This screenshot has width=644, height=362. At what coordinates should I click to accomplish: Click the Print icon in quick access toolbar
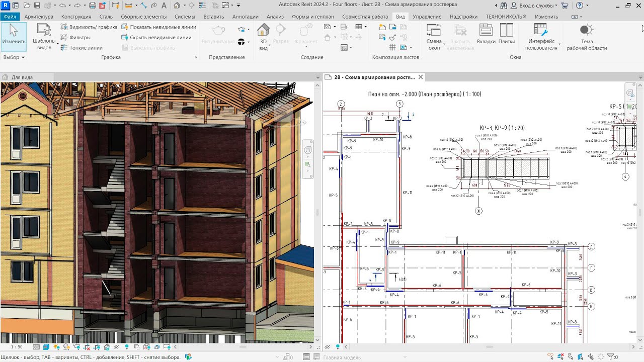[93, 6]
